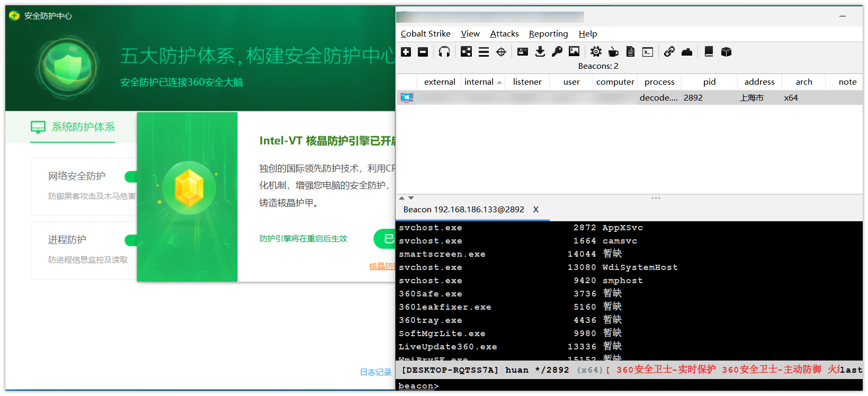
Task: Sort by the external column header
Action: (x=440, y=82)
